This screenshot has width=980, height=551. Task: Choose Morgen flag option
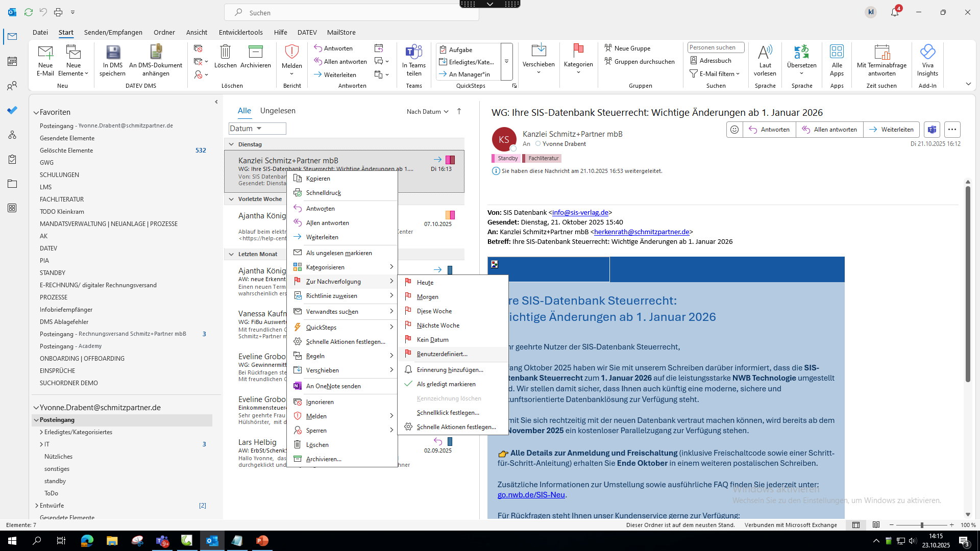point(453,297)
